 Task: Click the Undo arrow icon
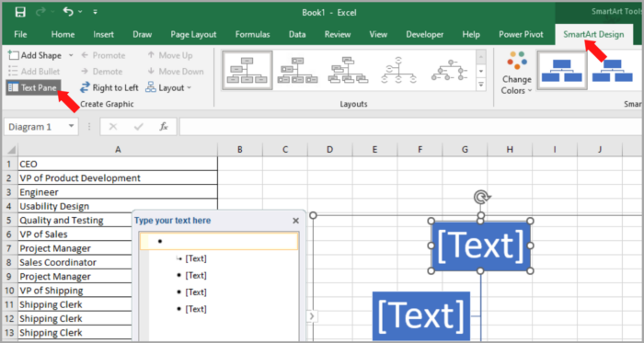click(x=68, y=12)
